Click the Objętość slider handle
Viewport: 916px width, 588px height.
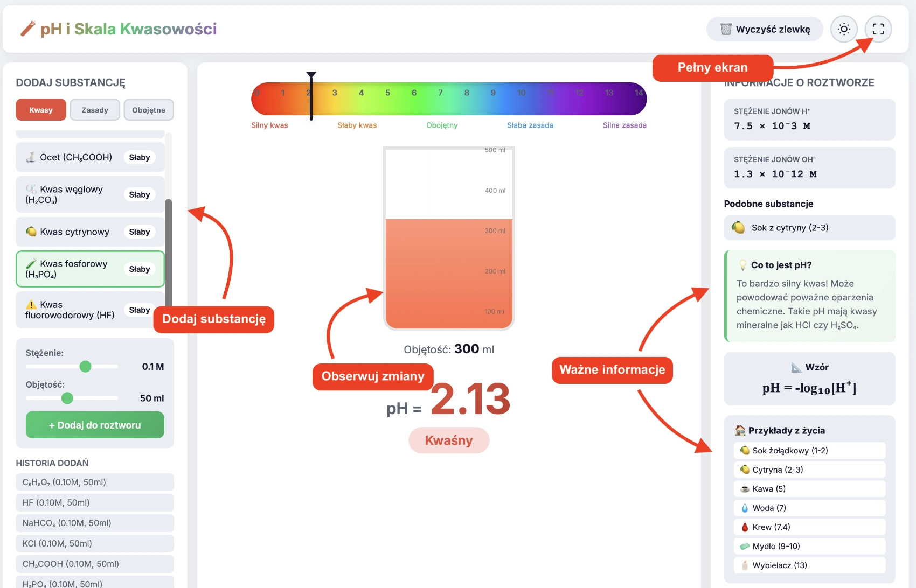tap(67, 398)
